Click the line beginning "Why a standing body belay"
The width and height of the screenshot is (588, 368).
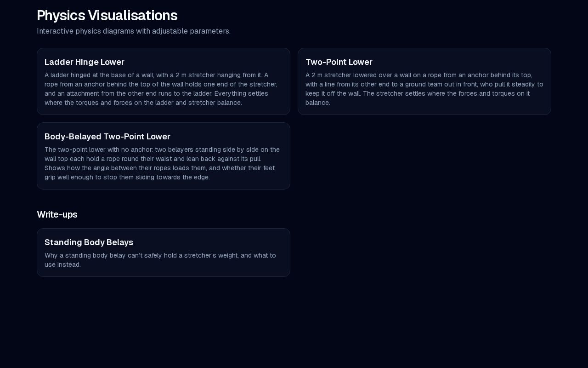(160, 255)
